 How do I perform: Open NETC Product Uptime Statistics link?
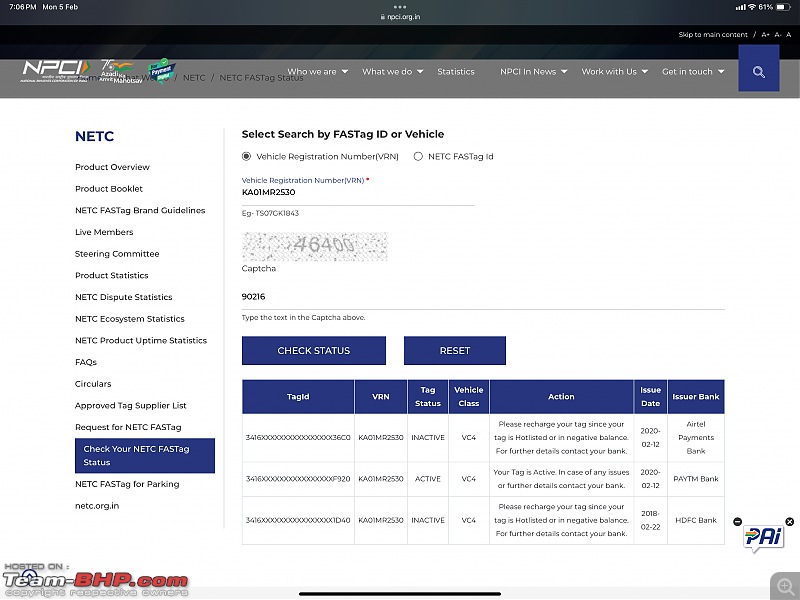pos(141,340)
